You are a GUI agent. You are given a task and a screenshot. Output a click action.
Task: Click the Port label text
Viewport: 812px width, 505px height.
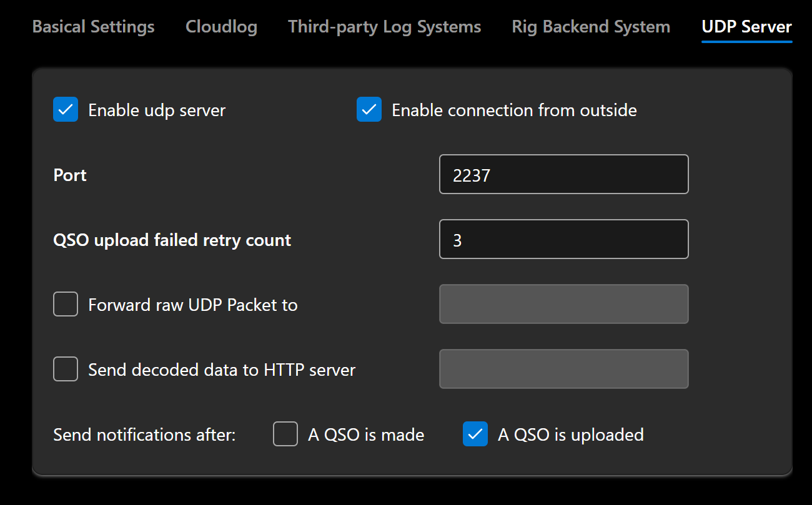point(70,175)
